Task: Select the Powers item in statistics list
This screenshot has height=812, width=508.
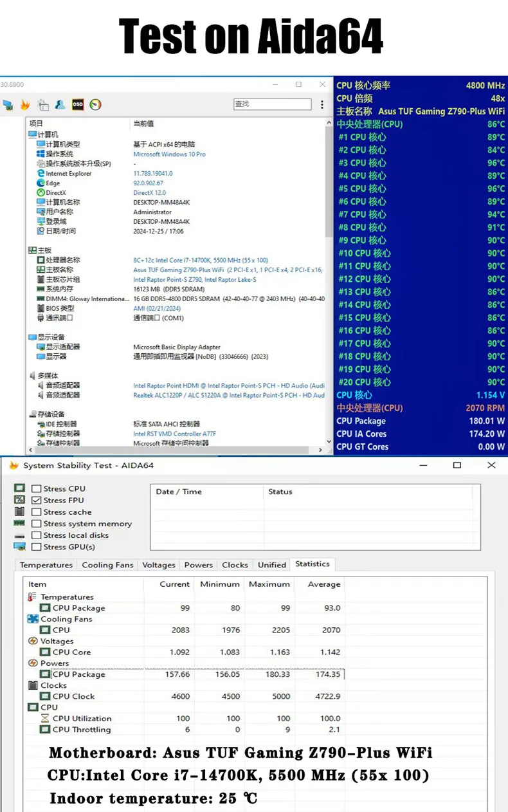Action: [x=55, y=663]
